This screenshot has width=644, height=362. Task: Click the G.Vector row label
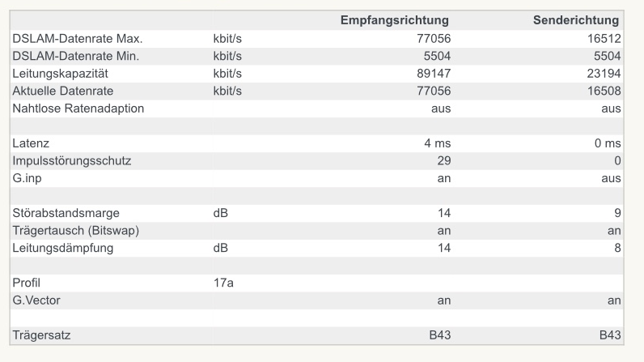pos(36,300)
